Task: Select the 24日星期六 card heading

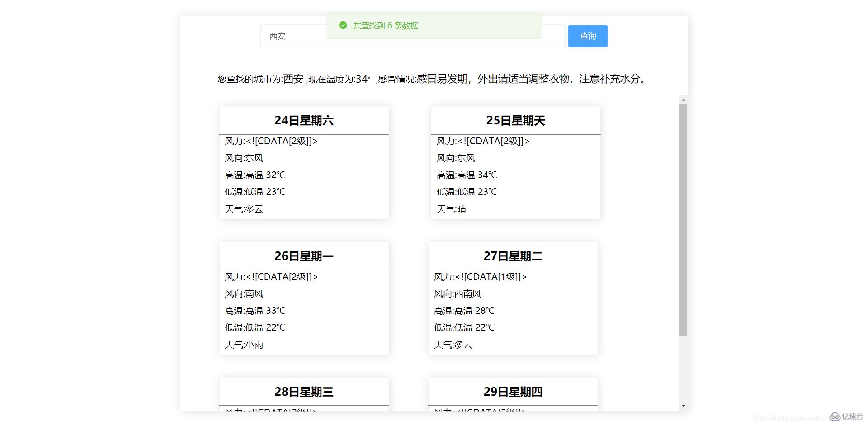Action: coord(304,121)
